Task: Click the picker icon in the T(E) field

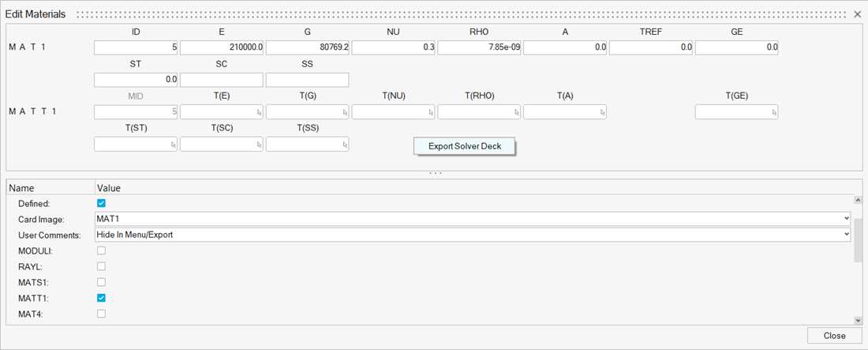Action: [x=258, y=113]
